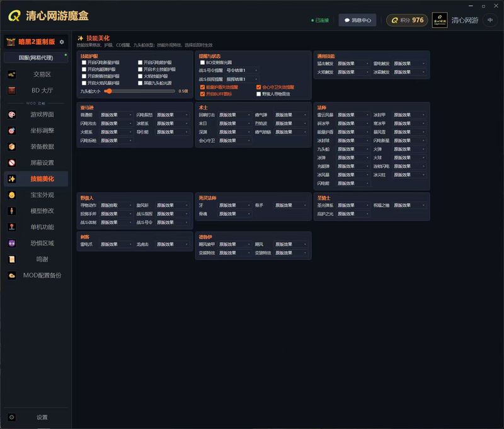Screen dimensions: 504x429
Task: Click the 暗黑2重制版 game title
Action: 37,42
